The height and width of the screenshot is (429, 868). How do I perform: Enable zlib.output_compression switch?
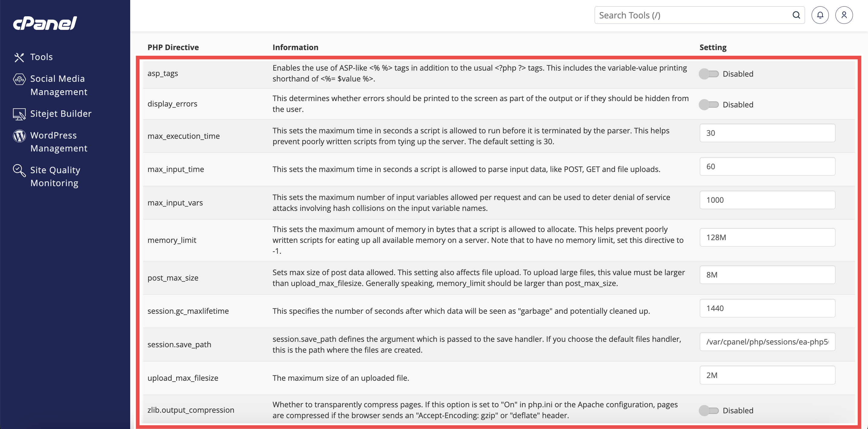(x=708, y=411)
